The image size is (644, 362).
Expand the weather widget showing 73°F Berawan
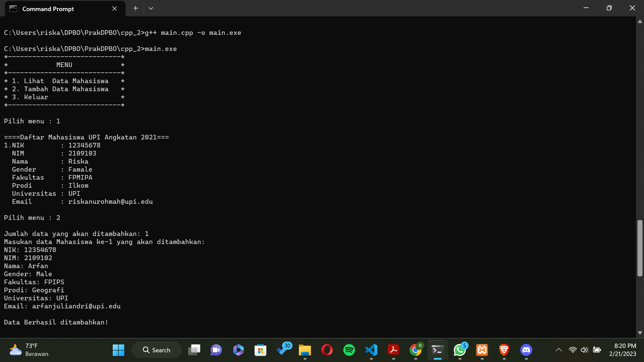pos(29,350)
